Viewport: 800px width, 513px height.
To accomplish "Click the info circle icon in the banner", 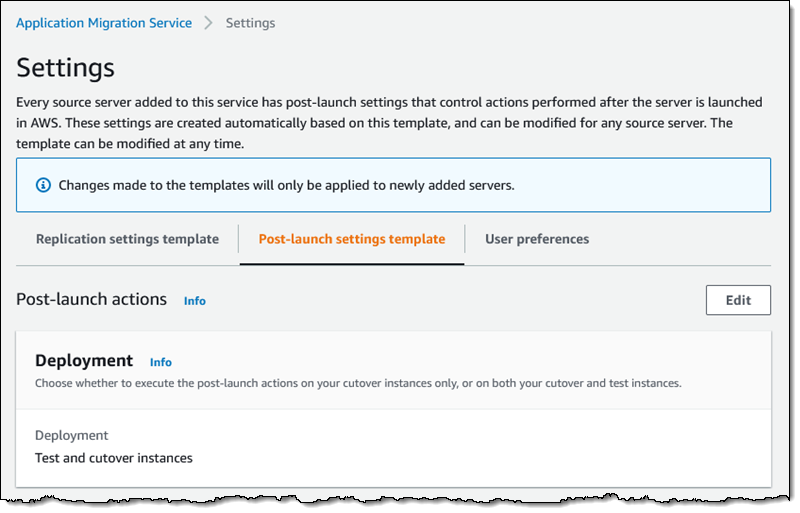I will 43,186.
